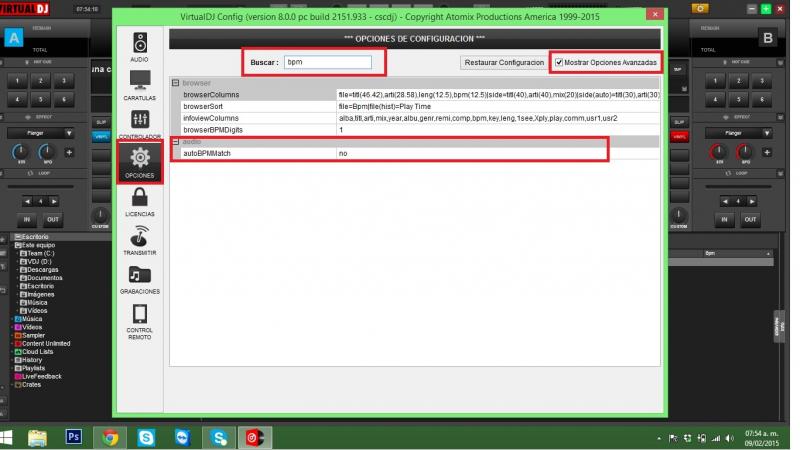The image size is (800, 450).
Task: Click hot cue 2 on deck B
Action: coord(738,81)
